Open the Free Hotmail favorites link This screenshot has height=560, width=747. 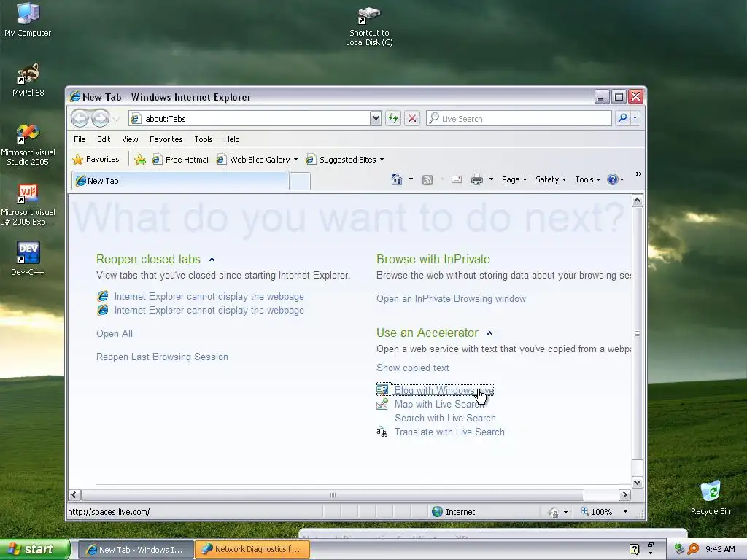point(181,160)
